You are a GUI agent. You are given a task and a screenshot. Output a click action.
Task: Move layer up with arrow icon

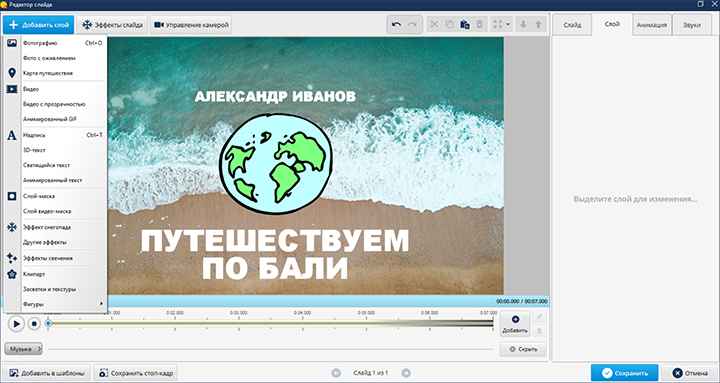(x=538, y=25)
